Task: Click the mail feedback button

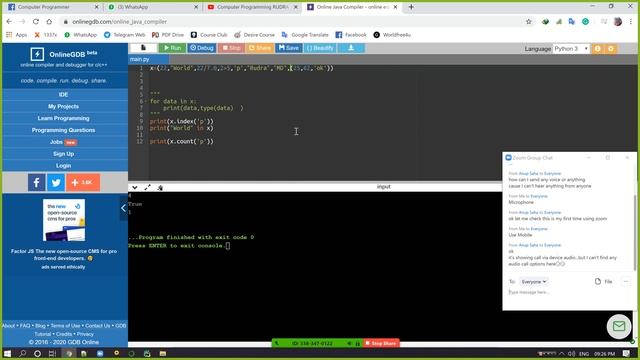Action: tap(619, 326)
